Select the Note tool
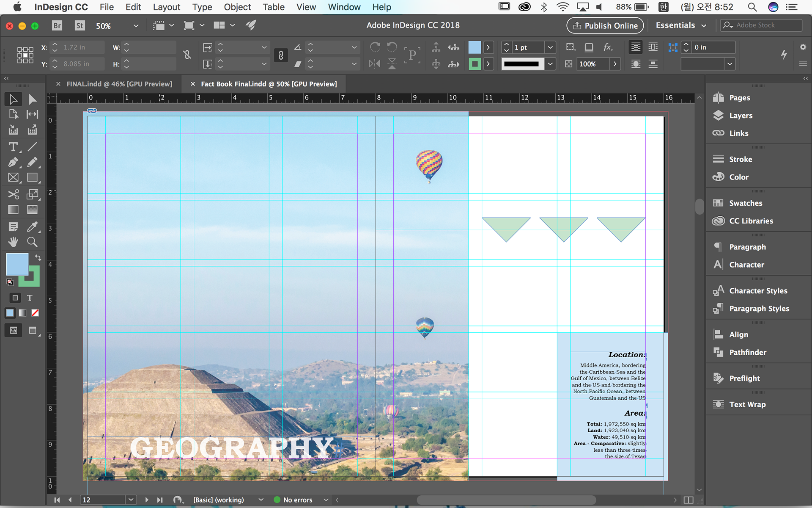 [13, 227]
